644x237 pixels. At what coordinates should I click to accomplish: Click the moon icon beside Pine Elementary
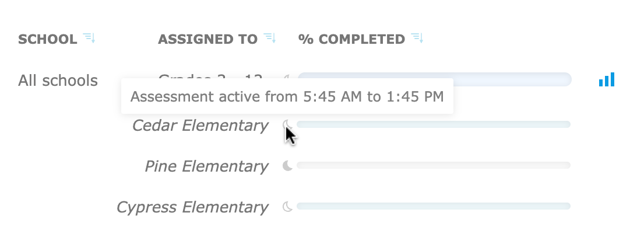[288, 165]
